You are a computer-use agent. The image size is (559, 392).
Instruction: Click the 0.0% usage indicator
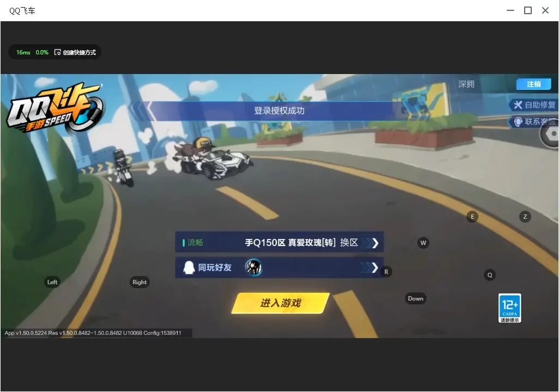(42, 52)
